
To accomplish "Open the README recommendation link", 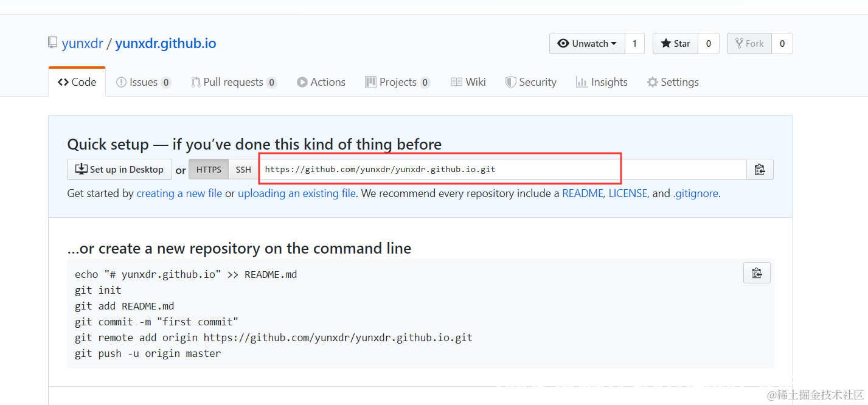I will (583, 193).
